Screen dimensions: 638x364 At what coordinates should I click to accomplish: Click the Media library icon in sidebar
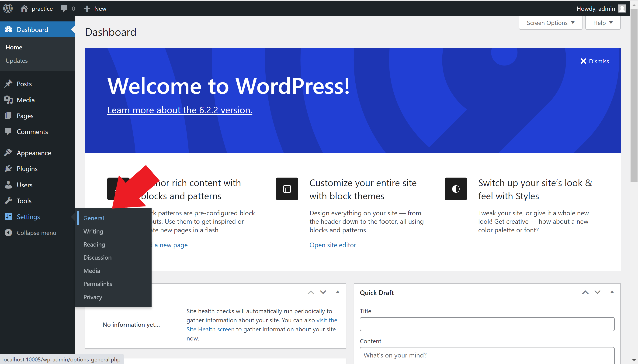click(8, 100)
